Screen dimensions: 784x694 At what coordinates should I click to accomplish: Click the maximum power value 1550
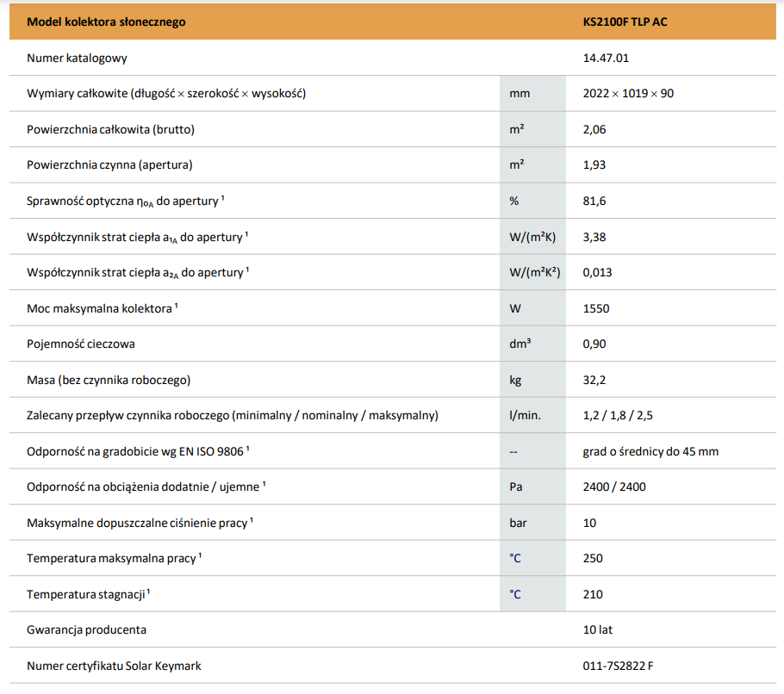point(595,308)
